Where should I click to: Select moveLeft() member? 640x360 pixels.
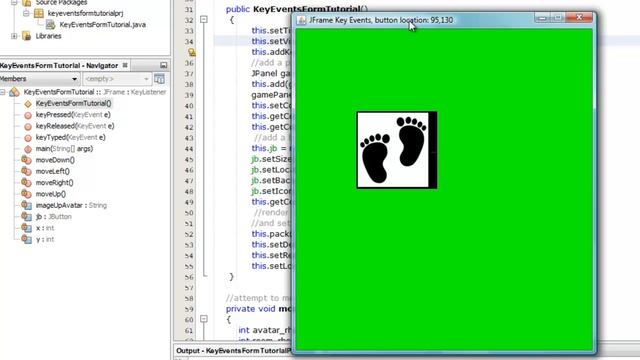(53, 171)
